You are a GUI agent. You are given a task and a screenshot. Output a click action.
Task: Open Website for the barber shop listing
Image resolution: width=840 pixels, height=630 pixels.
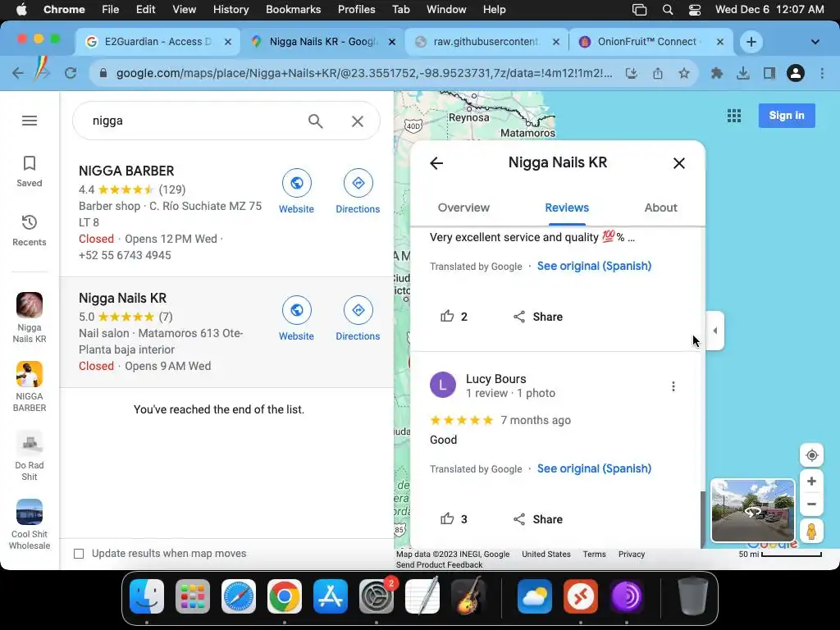pos(296,191)
